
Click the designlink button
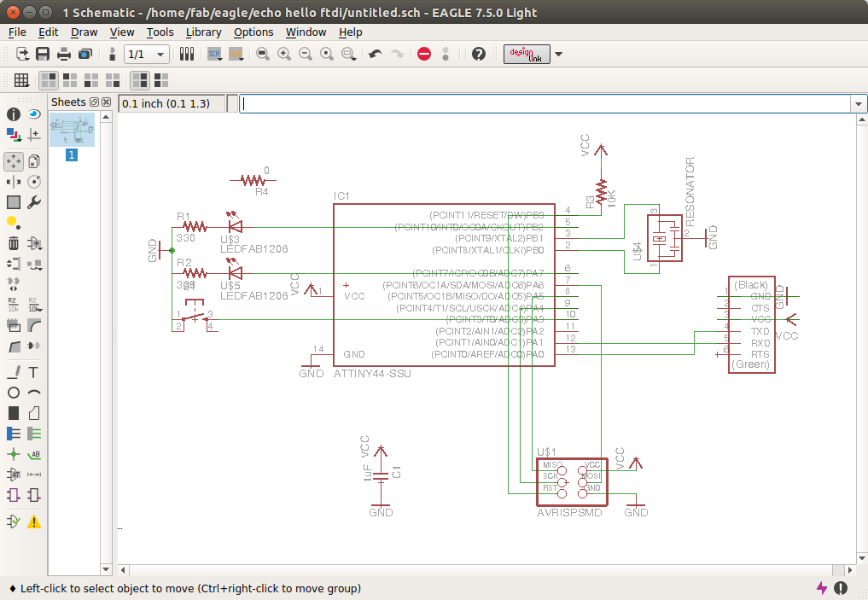[x=527, y=55]
